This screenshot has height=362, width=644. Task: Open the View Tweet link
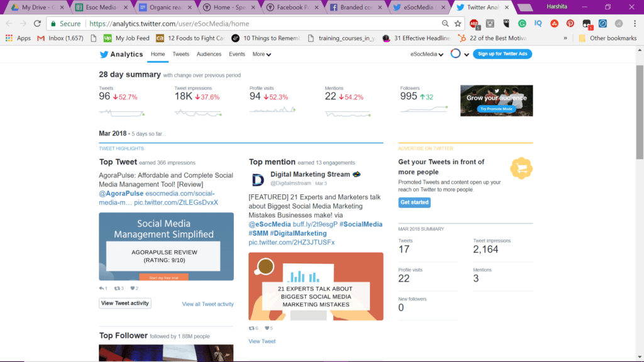[262, 341]
